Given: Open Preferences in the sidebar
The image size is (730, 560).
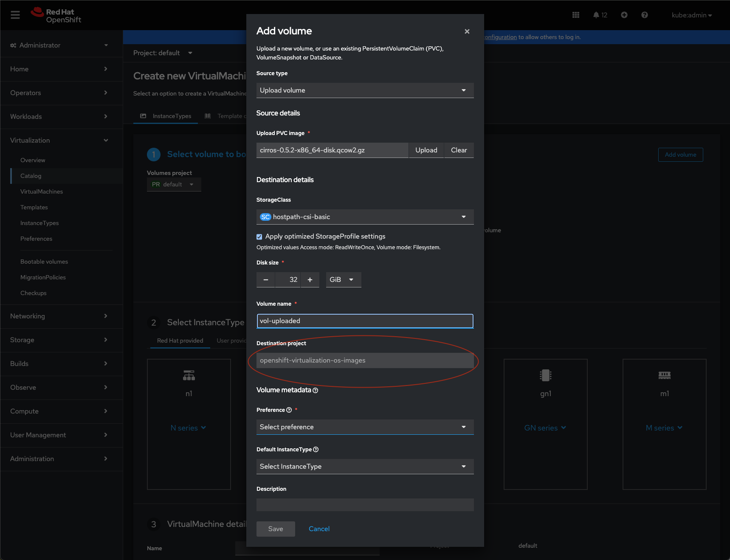Looking at the screenshot, I should [67, 239].
